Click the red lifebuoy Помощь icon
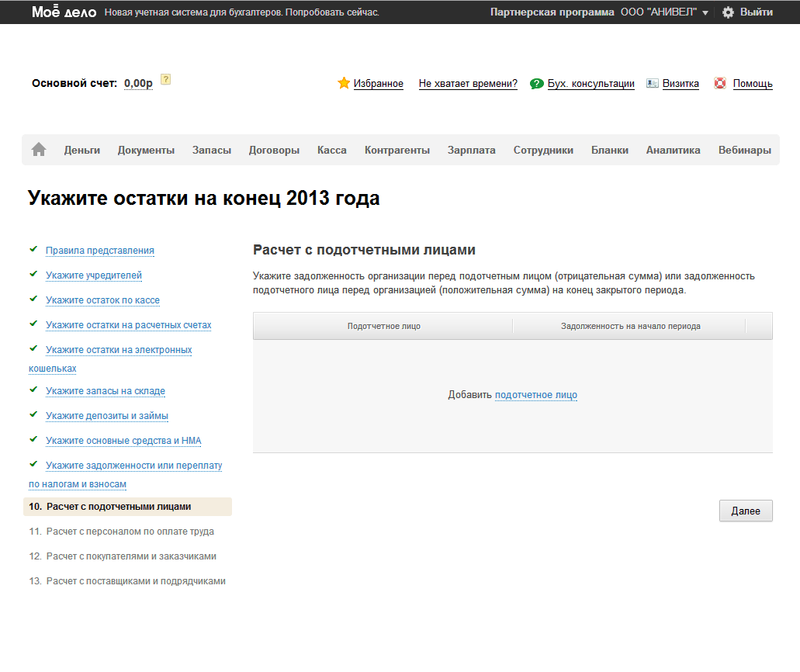This screenshot has width=800, height=672. tap(720, 83)
